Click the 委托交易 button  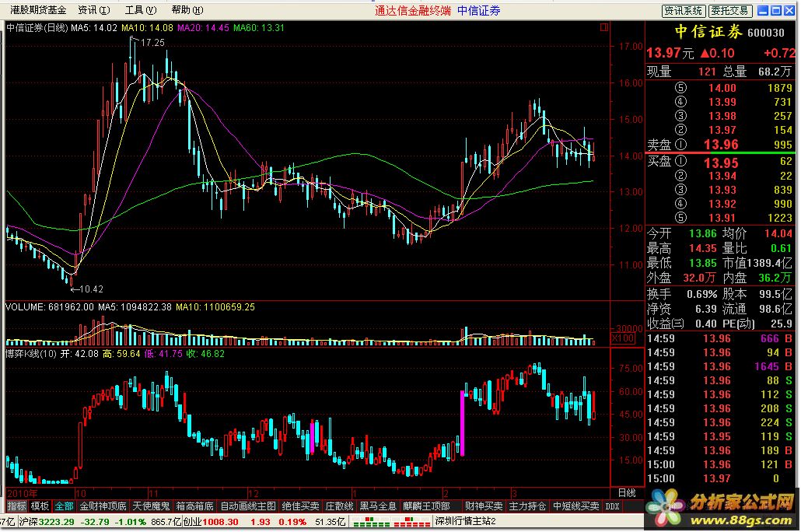(x=730, y=11)
